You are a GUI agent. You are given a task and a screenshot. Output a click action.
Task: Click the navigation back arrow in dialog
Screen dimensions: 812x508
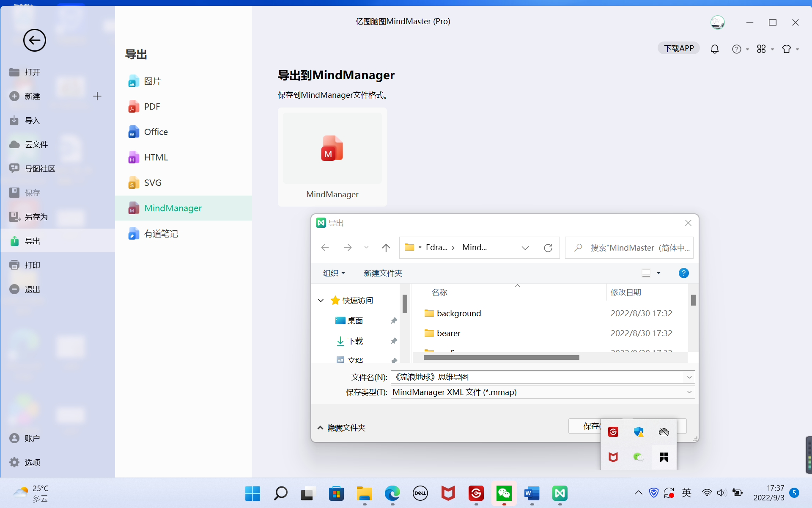(326, 247)
